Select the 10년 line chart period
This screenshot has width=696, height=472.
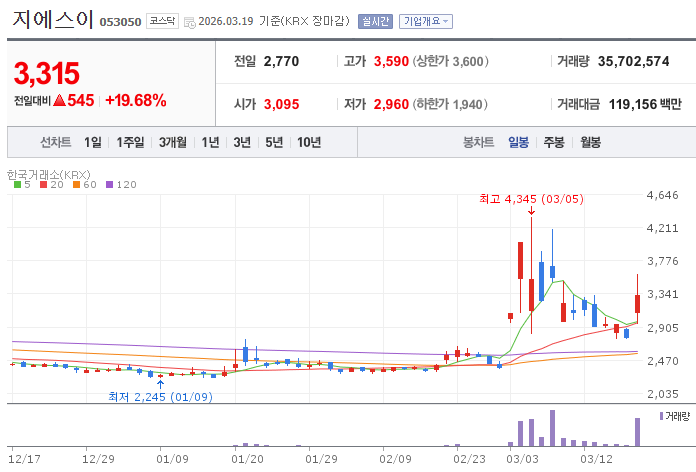(x=309, y=142)
